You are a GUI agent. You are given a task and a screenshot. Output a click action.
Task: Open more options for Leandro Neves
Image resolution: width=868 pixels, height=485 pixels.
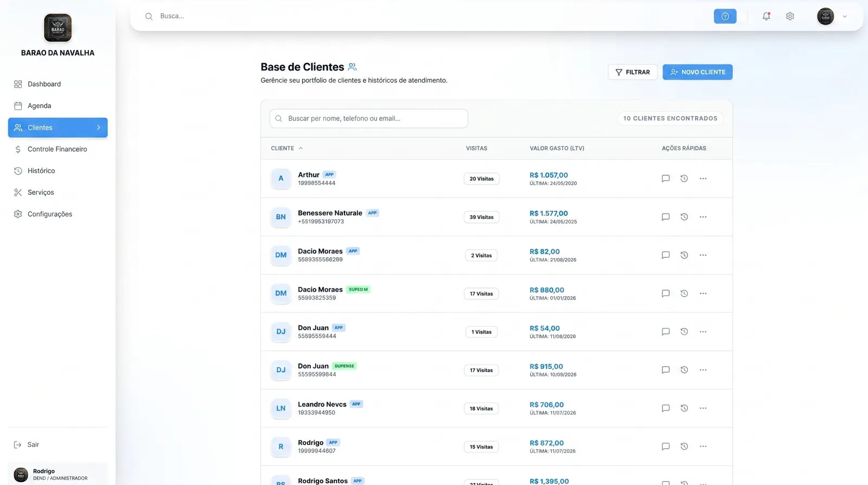[703, 409]
